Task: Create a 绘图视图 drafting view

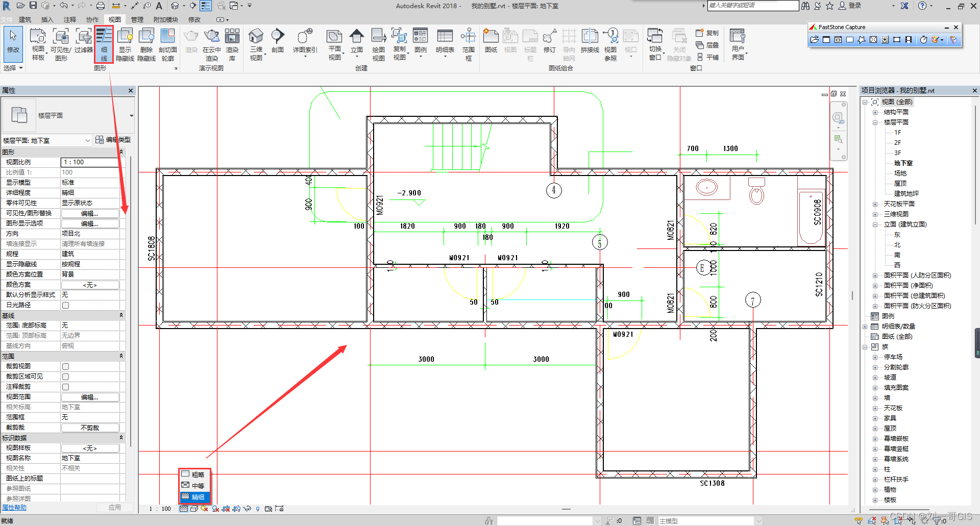Action: click(x=378, y=44)
